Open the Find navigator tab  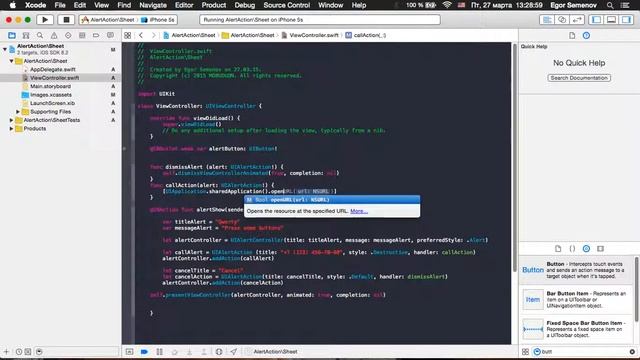[x=40, y=36]
